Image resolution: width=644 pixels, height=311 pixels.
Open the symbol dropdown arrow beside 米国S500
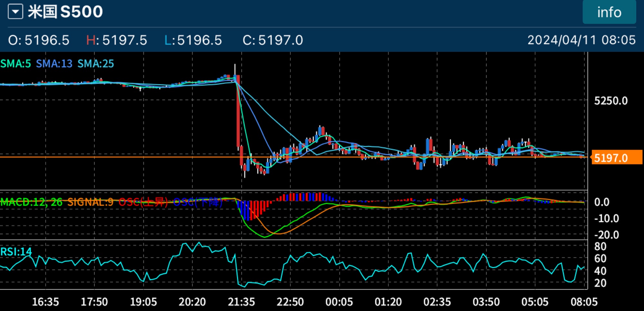pyautogui.click(x=15, y=12)
